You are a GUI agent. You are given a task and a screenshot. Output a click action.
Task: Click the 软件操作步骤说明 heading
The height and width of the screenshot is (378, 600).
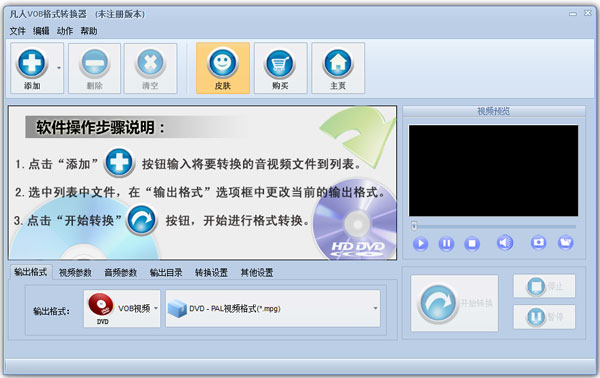[x=101, y=127]
